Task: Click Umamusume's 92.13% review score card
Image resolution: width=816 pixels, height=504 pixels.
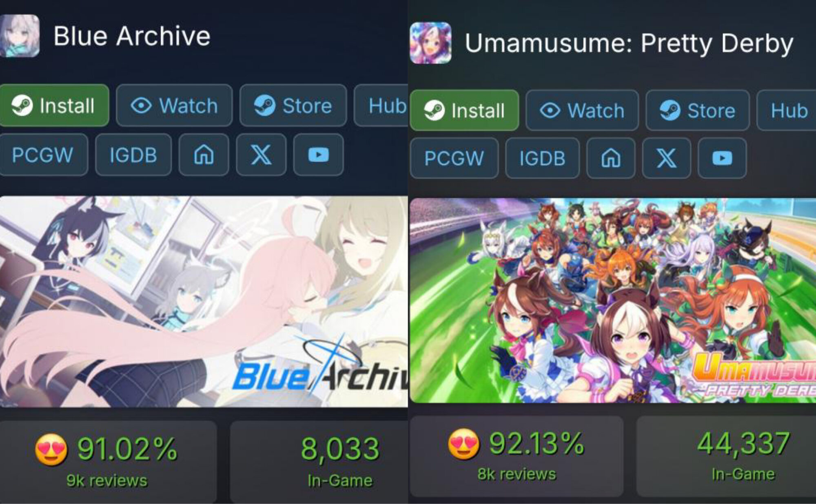Action: (517, 456)
